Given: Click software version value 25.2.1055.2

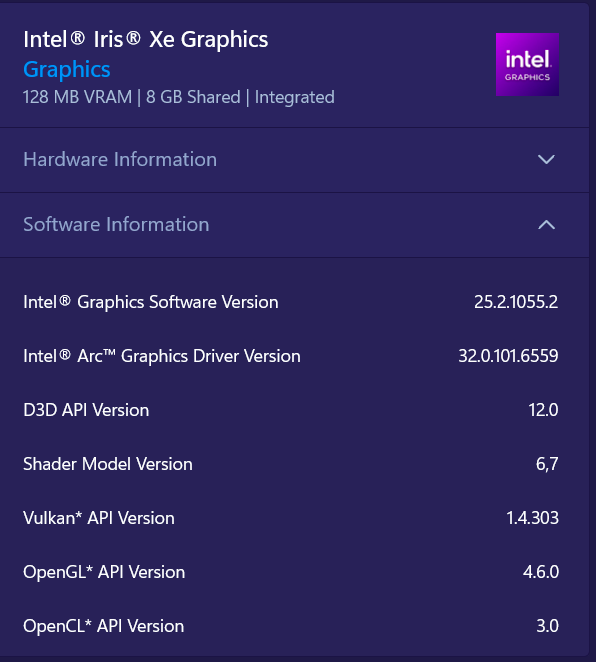Looking at the screenshot, I should (516, 302).
